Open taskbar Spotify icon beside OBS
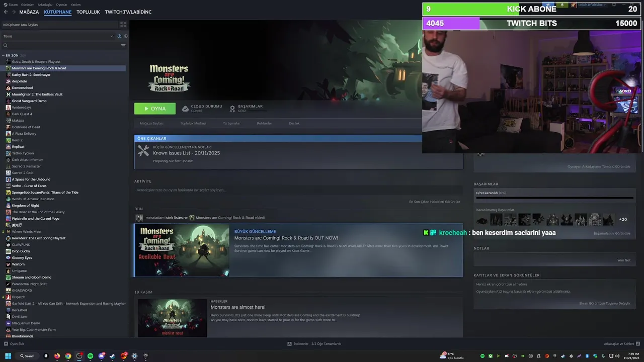The height and width of the screenshot is (362, 644). point(90,356)
